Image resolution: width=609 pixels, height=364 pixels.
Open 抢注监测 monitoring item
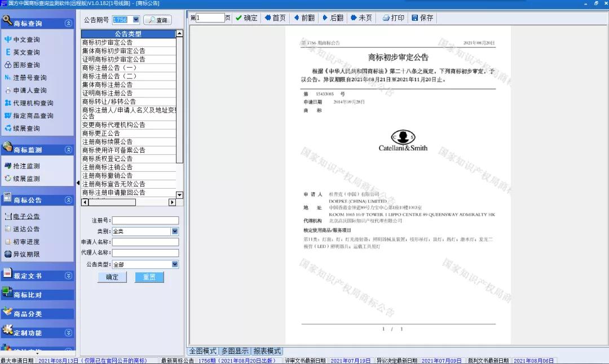[26, 166]
